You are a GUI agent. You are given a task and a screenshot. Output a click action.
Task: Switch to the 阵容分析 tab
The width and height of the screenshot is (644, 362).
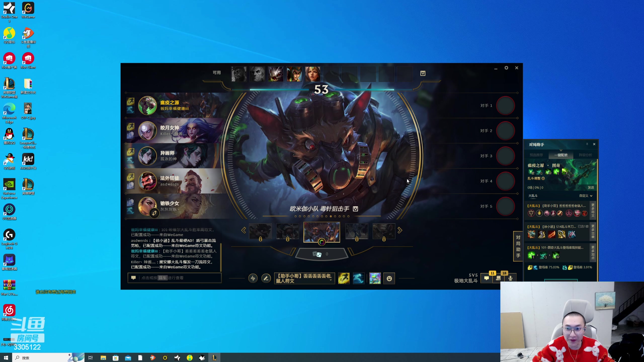pyautogui.click(x=585, y=155)
